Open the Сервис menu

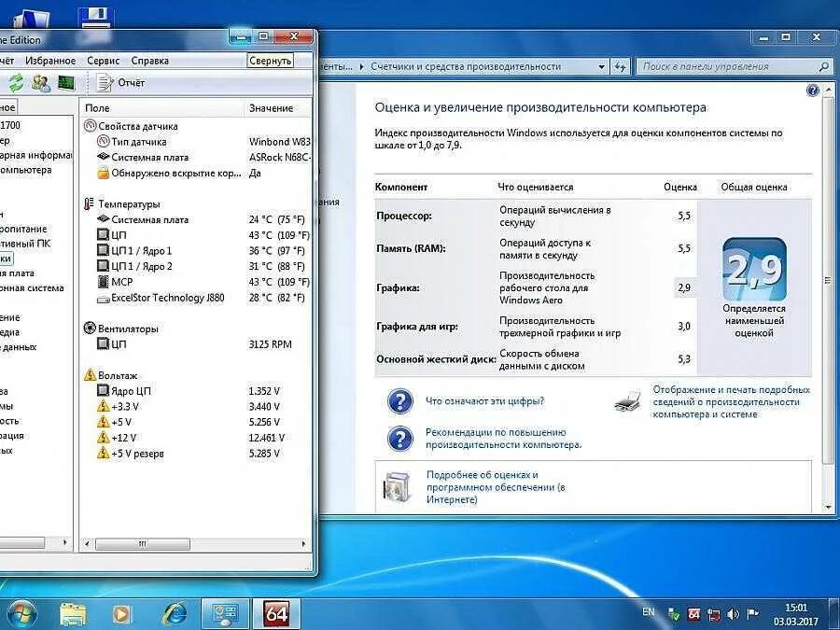[104, 61]
